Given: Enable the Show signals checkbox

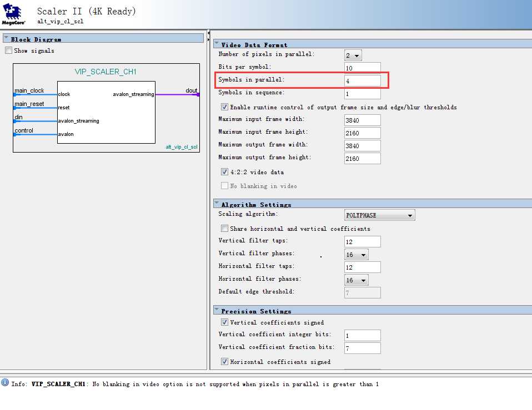Looking at the screenshot, I should (x=8, y=50).
